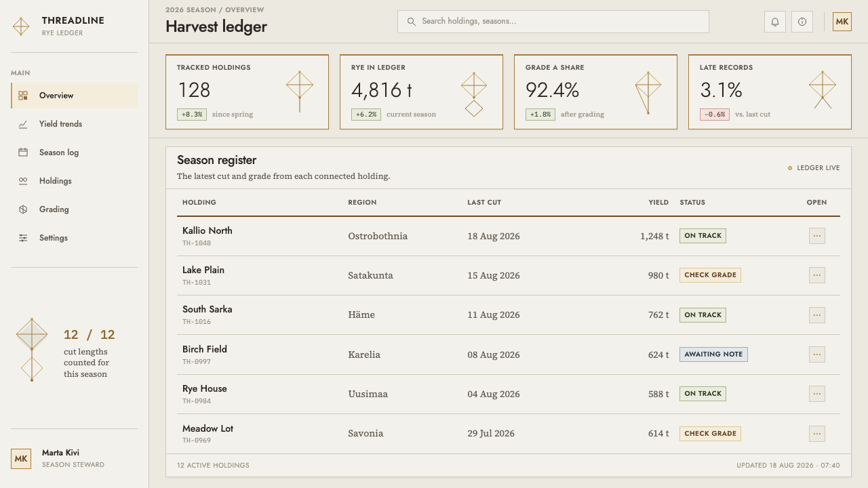Click the Lake Plain holding name

(203, 270)
